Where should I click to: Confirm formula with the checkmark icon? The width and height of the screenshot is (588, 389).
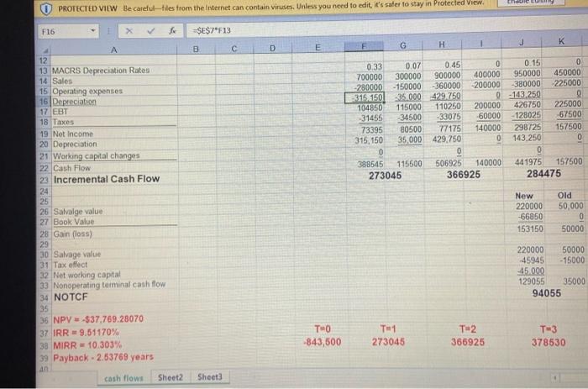tap(150, 31)
